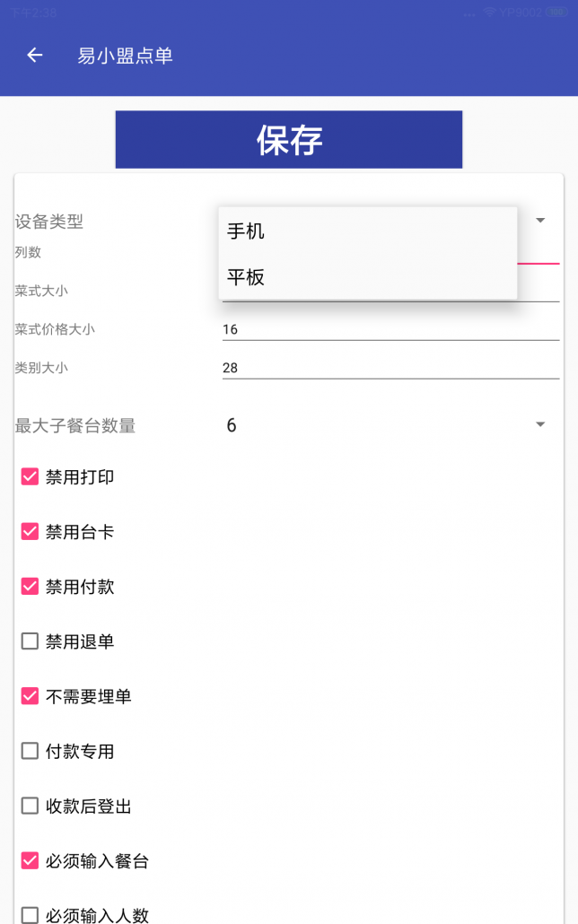Expand the 最大子餐台数量 dropdown arrow
This screenshot has height=924, width=578.
click(539, 425)
